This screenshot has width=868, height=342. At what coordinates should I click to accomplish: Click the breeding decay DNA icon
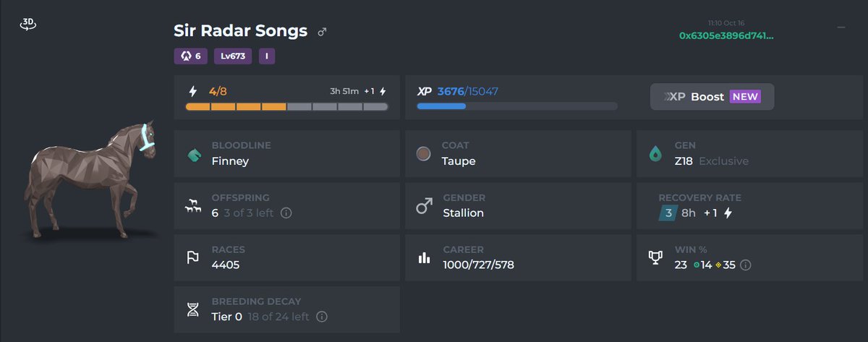[x=193, y=310]
